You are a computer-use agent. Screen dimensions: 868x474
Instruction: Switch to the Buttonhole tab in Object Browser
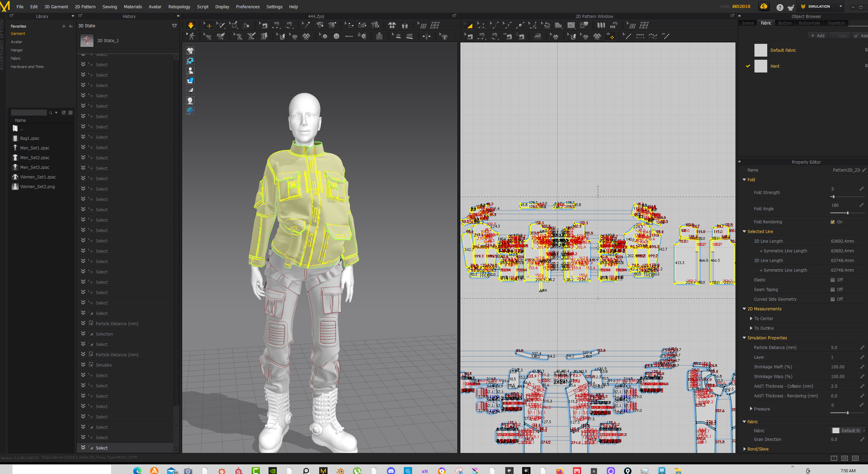point(809,23)
